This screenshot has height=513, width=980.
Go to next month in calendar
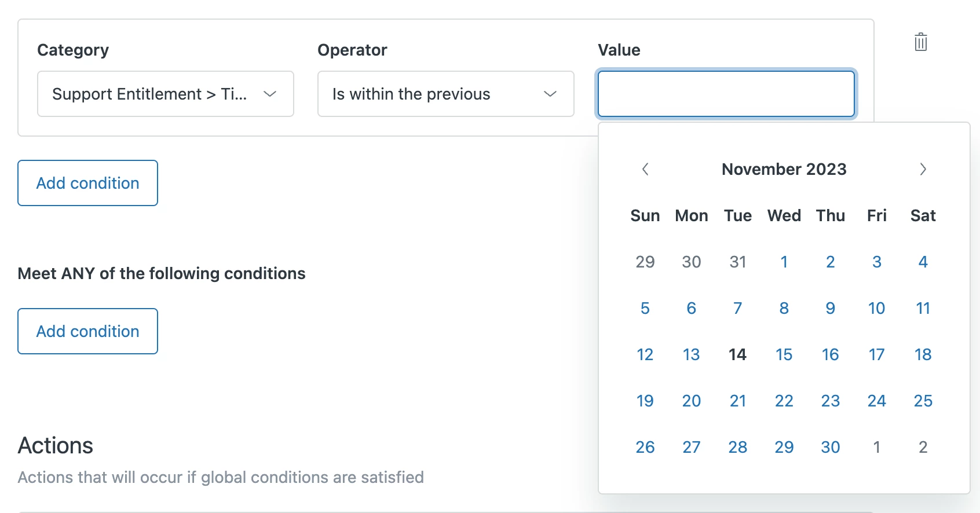pyautogui.click(x=923, y=169)
